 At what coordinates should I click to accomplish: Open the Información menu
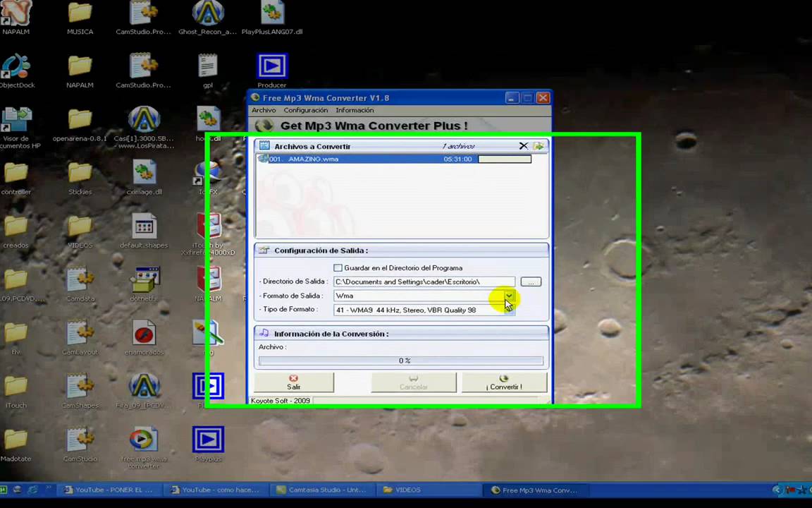[x=355, y=110]
